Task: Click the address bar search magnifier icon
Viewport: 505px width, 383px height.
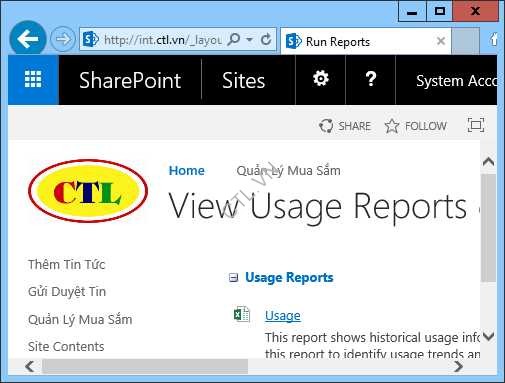Action: 233,40
